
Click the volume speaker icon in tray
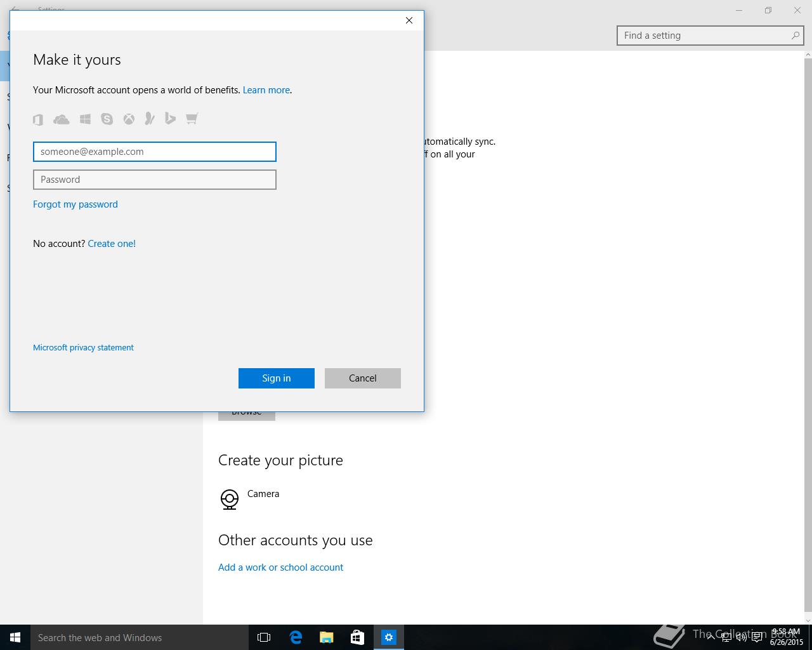(741, 637)
